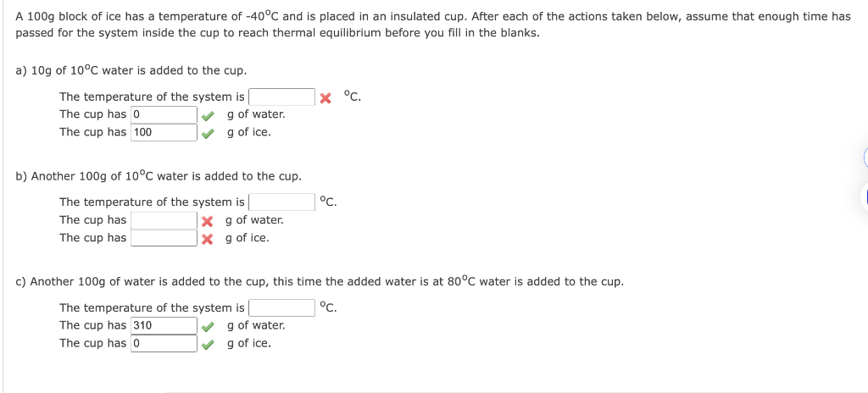Click the part c 80°C prompt text
Viewport: 868px width, 393px height.
(320, 281)
